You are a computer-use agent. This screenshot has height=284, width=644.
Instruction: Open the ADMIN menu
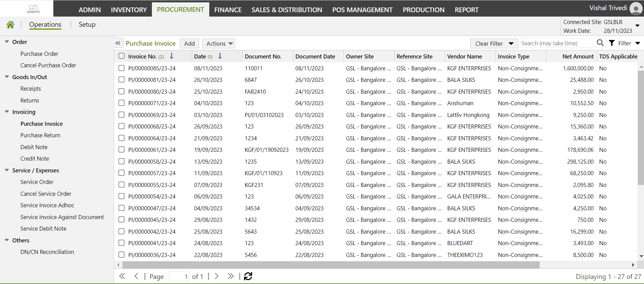click(x=89, y=10)
